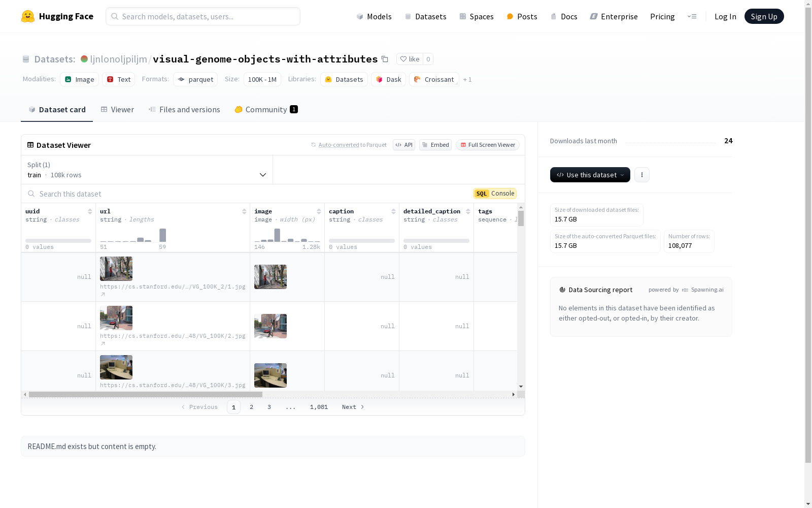Viewport: 812px width, 508px height.
Task: Jump to last page 1,081
Action: tap(319, 407)
